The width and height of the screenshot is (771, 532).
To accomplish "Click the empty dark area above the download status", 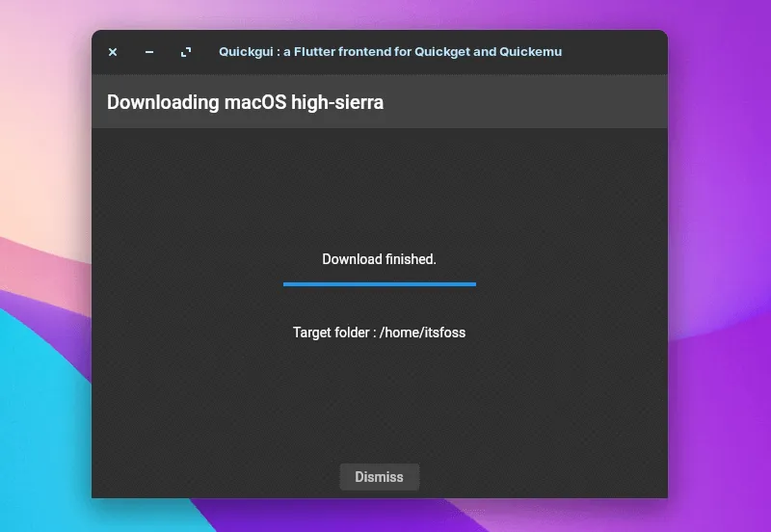I will [x=379, y=188].
